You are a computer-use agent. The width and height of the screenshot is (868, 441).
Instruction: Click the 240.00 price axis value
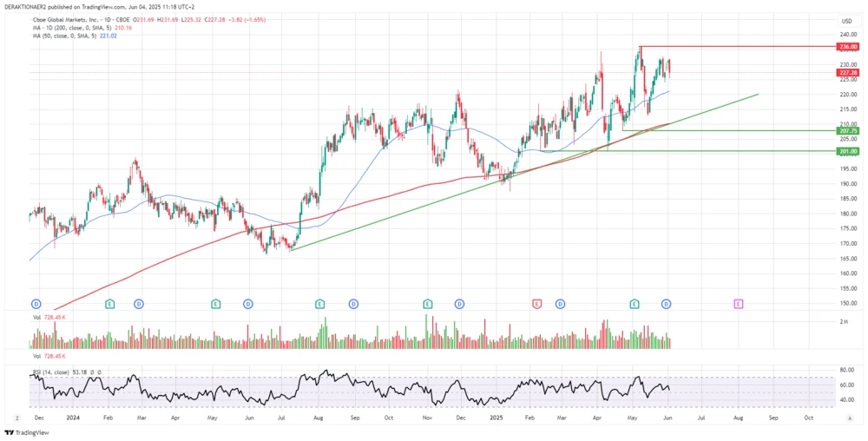[847, 35]
